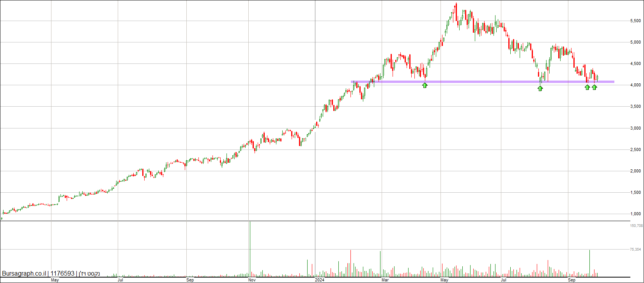Viewport: 644px width, 283px height.
Task: Click the 1,500 price axis label
Action: point(636,192)
